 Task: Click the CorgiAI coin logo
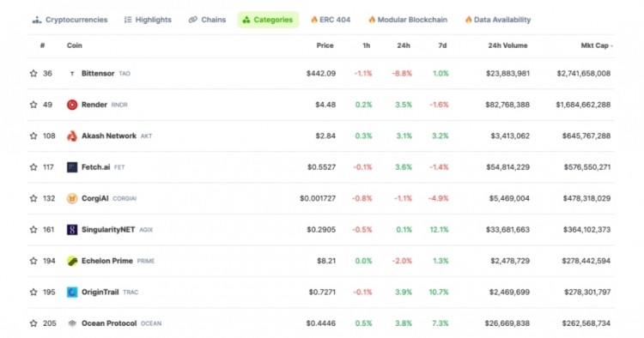pyautogui.click(x=72, y=198)
